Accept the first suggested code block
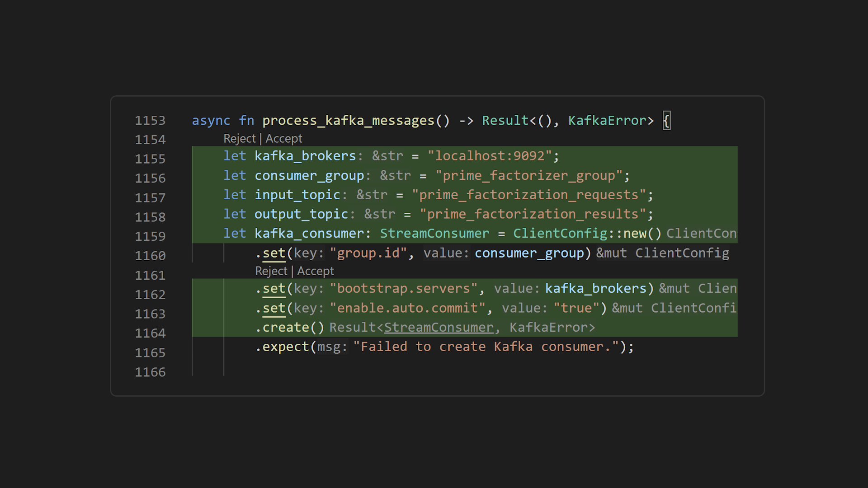This screenshot has height=488, width=868. pyautogui.click(x=284, y=138)
